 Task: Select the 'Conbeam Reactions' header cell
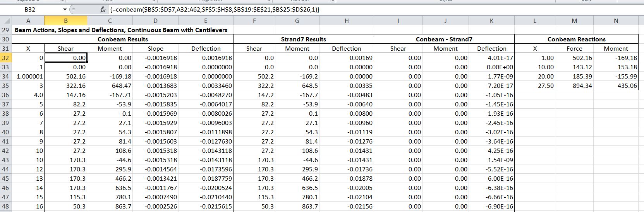[x=576, y=39]
